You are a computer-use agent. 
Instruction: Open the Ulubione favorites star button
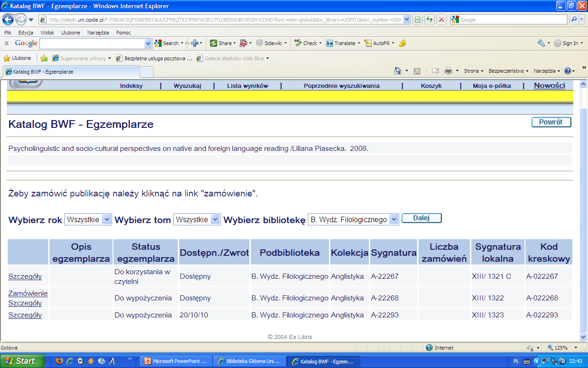click(x=17, y=58)
